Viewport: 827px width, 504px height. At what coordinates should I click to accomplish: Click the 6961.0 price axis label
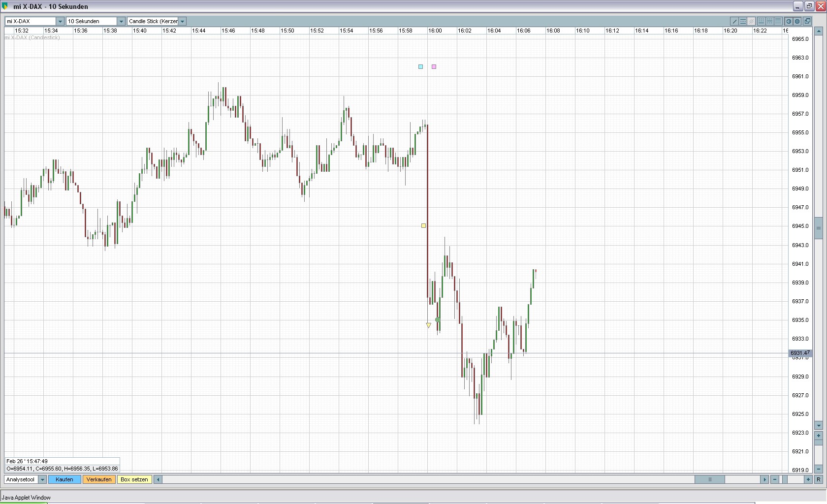tap(800, 76)
